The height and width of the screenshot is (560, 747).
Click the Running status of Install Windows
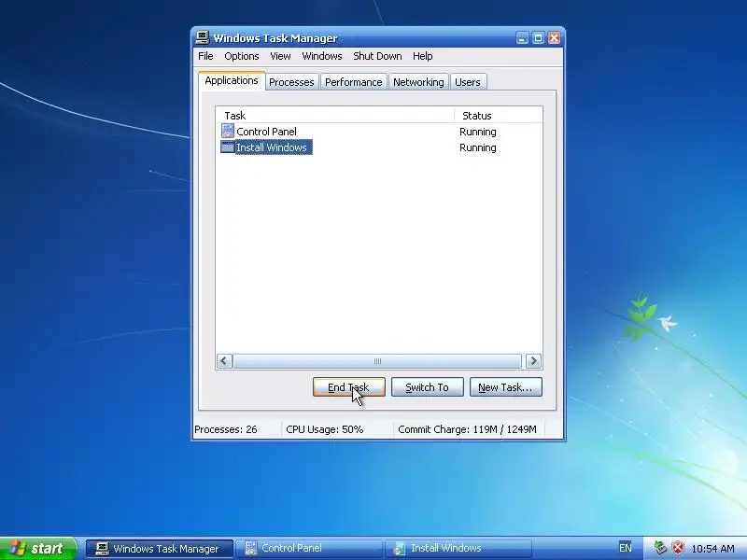click(478, 147)
